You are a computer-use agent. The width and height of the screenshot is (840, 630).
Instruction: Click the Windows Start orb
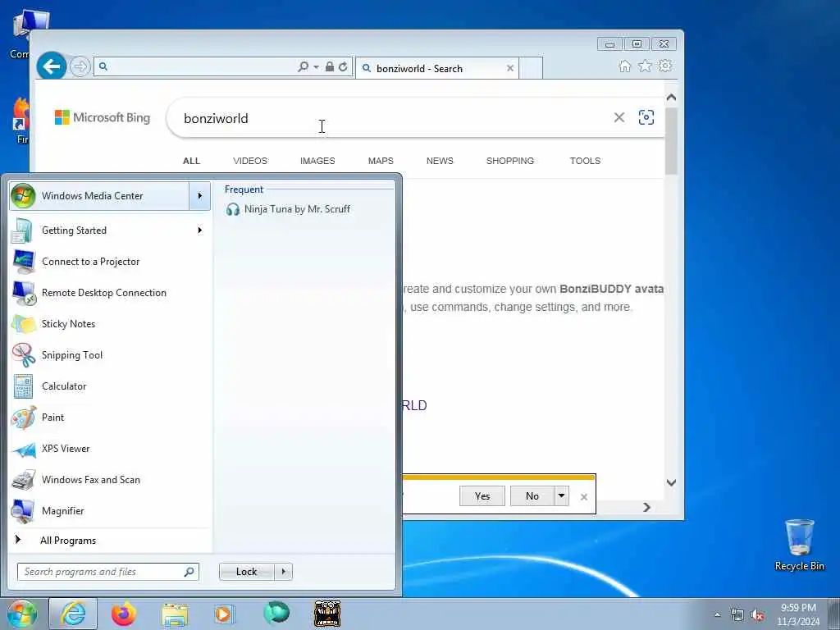coord(22,614)
